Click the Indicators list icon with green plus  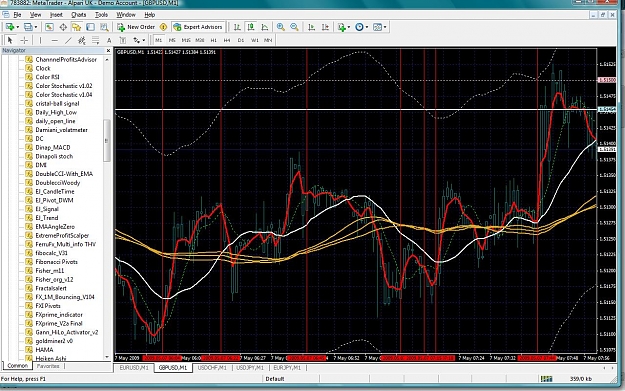[x=342, y=27]
